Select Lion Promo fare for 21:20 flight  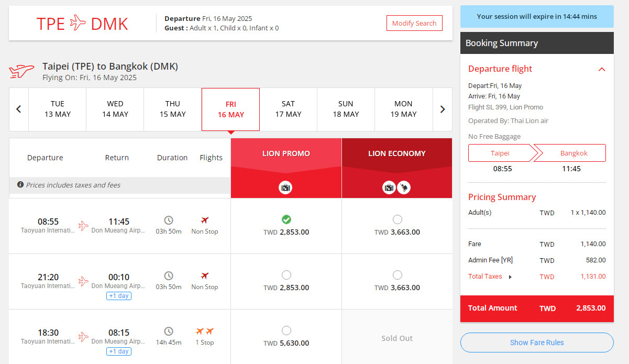click(286, 275)
